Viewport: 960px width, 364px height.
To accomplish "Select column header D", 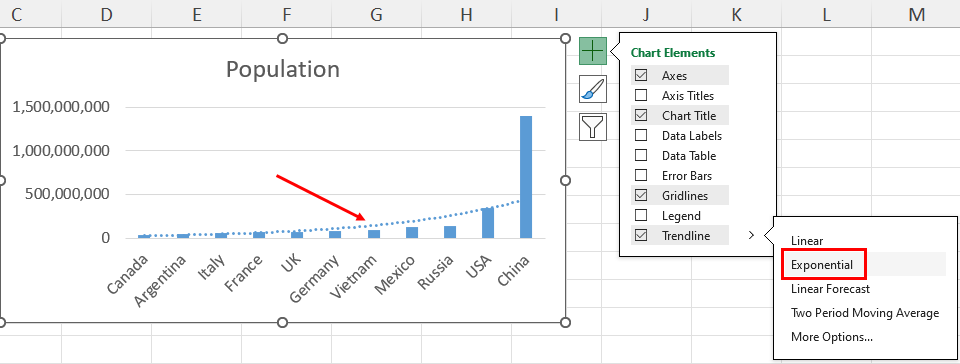I will pos(107,14).
